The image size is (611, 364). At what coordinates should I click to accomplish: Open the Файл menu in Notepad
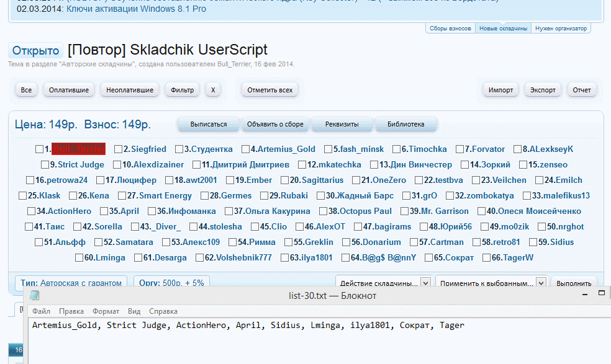click(42, 311)
